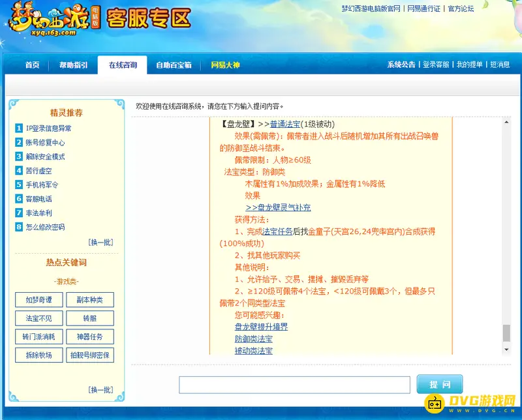522x420 pixels.
Task: Select the 转服 keyword button
Action: (x=90, y=318)
